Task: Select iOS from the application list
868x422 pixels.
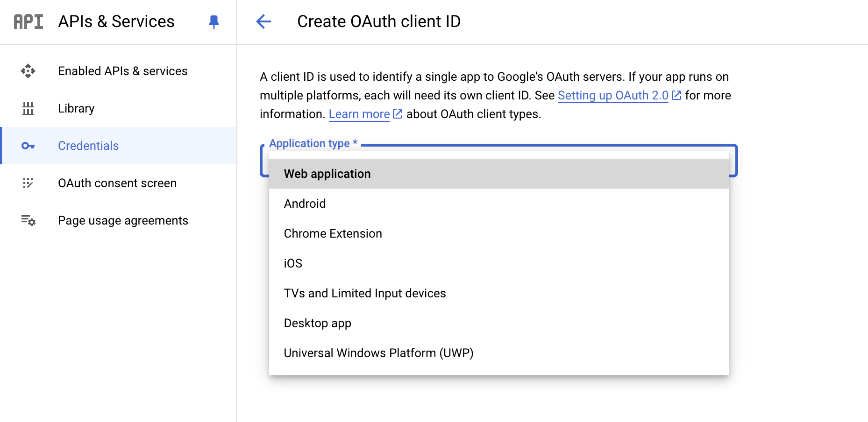Action: pyautogui.click(x=293, y=263)
